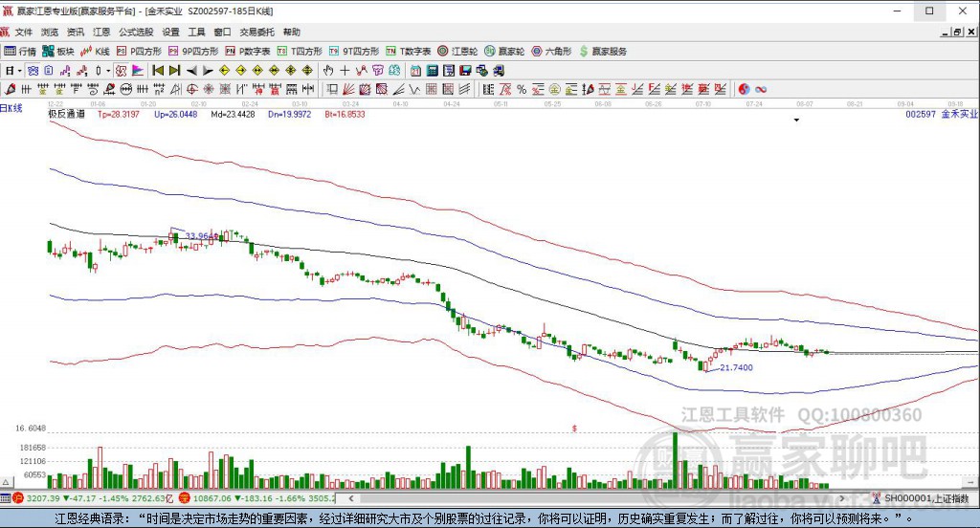Open the 江恩轮 Gann wheel
Image resolution: width=980 pixels, height=528 pixels.
pos(457,52)
